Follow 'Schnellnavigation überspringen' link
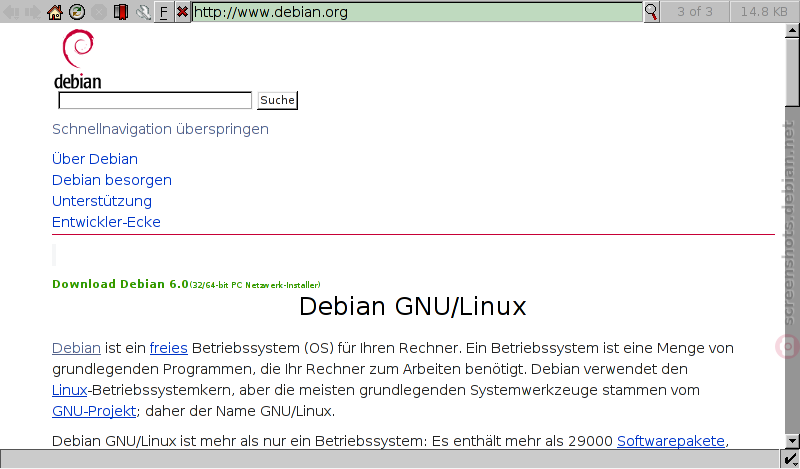This screenshot has height=469, width=800. click(160, 129)
